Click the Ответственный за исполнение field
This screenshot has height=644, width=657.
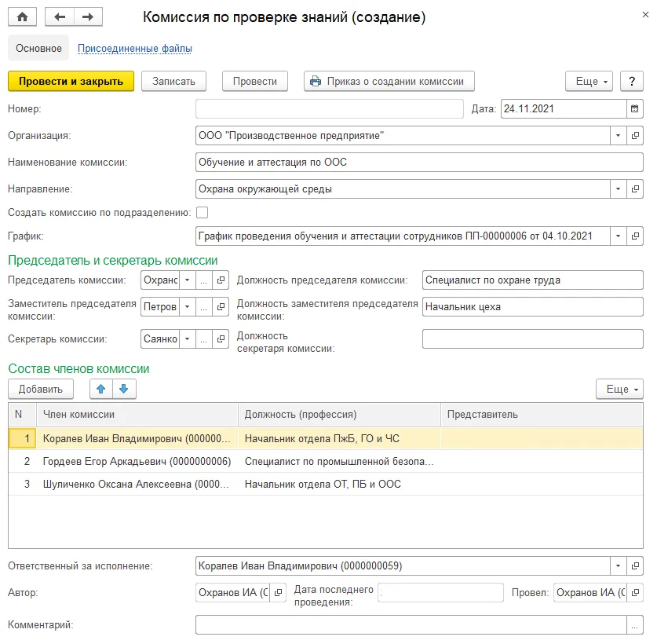(403, 566)
